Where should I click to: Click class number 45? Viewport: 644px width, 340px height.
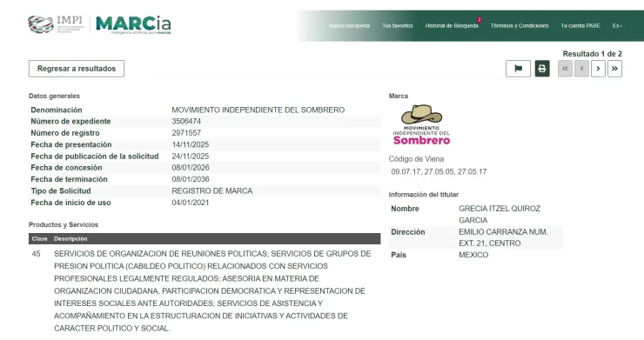(x=37, y=254)
